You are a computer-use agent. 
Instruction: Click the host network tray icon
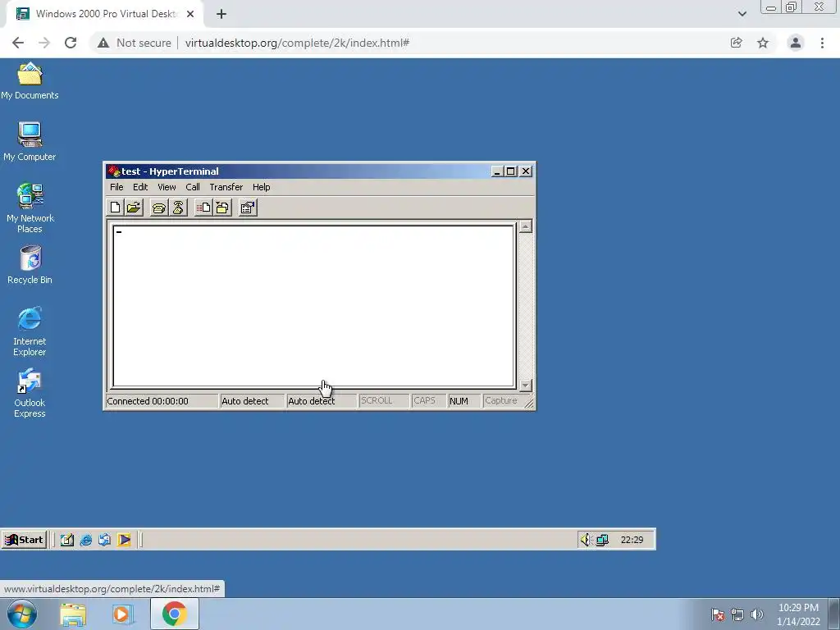tap(737, 614)
